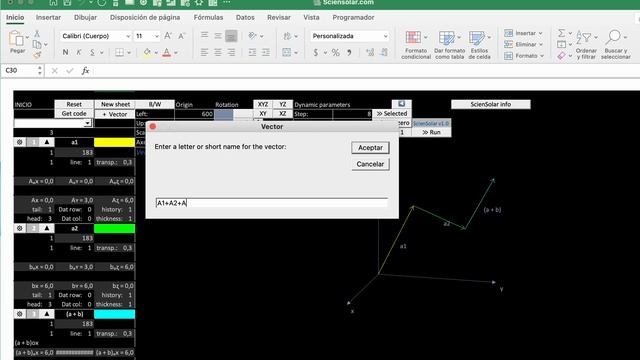
Task: Click the + Vector button
Action: click(x=115, y=114)
